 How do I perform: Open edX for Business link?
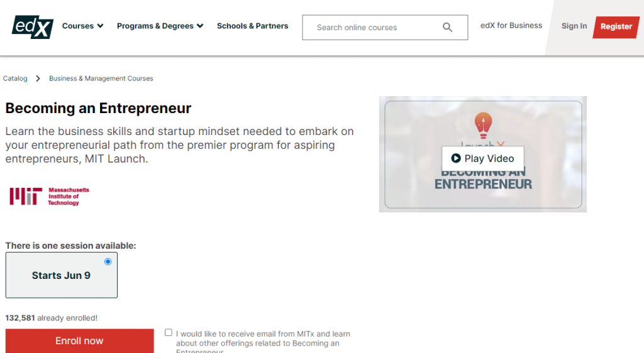(x=511, y=25)
